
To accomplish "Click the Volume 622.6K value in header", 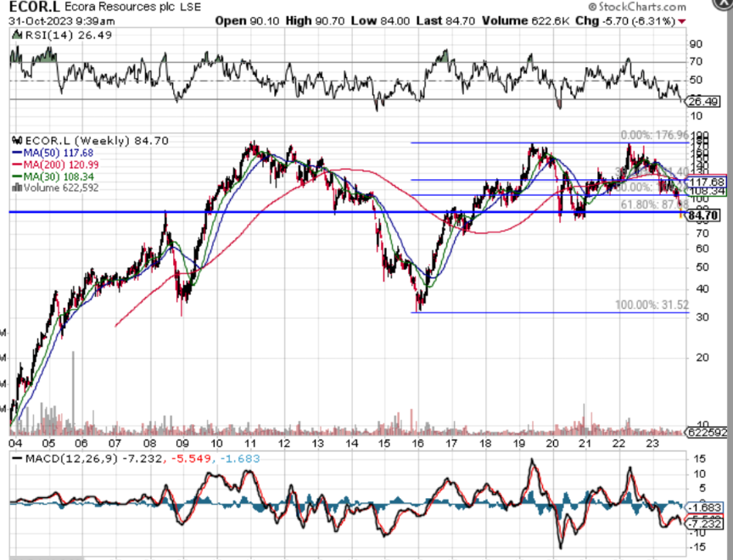I will pyautogui.click(x=526, y=21).
